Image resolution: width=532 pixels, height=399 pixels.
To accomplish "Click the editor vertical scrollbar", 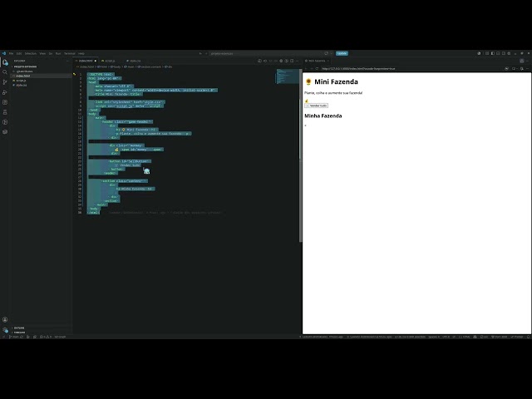I will point(300,155).
